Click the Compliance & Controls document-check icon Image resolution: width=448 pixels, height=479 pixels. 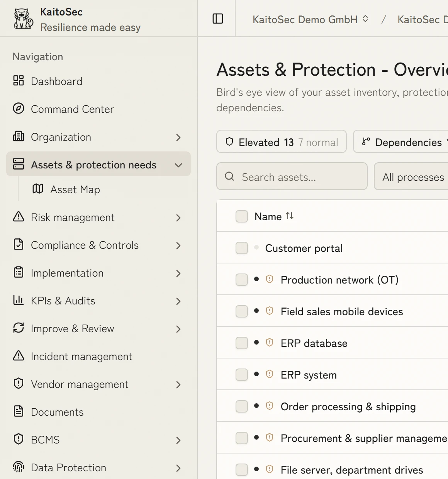(x=19, y=245)
